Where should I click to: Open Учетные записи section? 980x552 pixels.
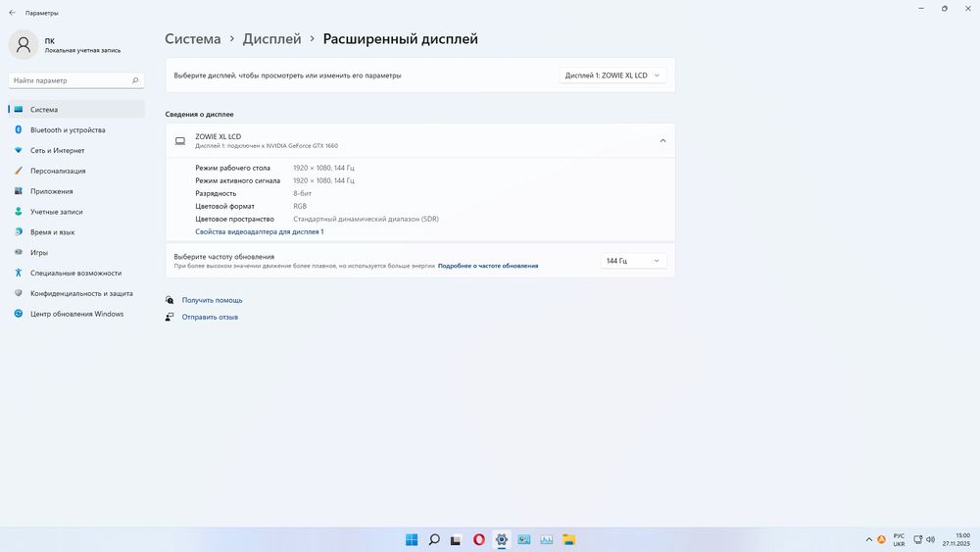(x=76, y=212)
